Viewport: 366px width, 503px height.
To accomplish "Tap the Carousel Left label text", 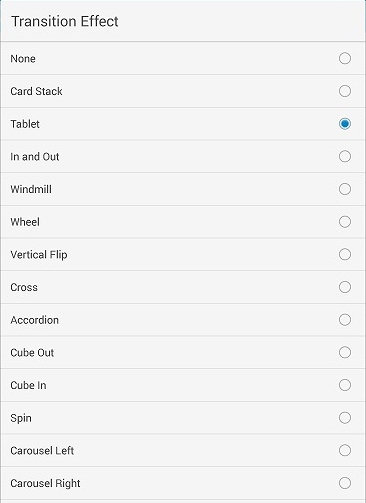I will tap(42, 451).
